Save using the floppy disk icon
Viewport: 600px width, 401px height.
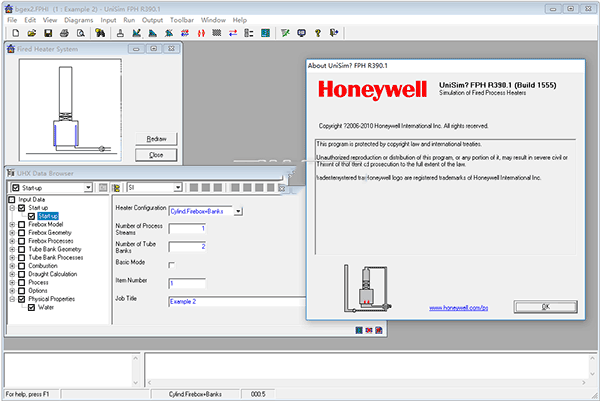(x=48, y=33)
